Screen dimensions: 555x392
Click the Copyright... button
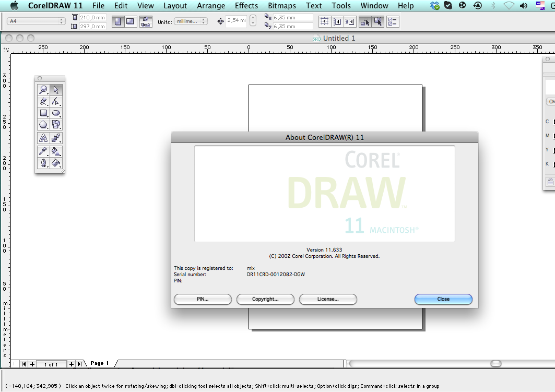click(265, 299)
